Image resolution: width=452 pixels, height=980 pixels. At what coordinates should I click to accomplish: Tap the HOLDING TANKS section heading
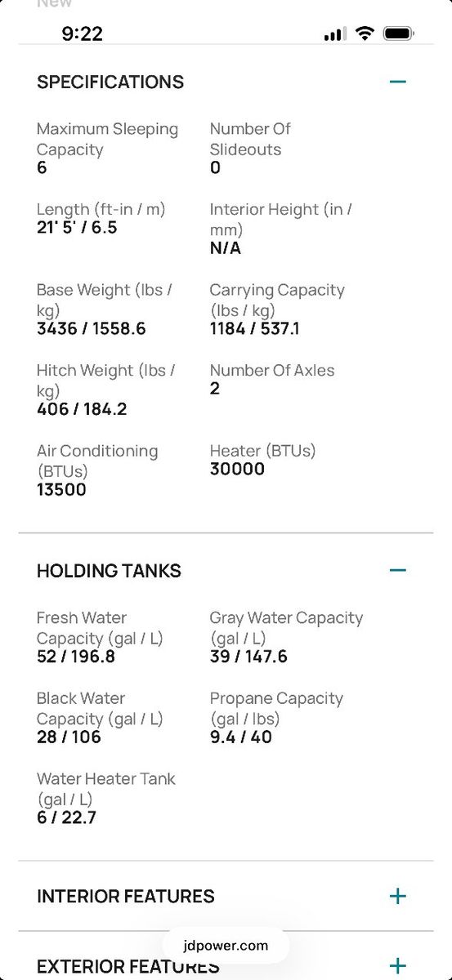(109, 571)
